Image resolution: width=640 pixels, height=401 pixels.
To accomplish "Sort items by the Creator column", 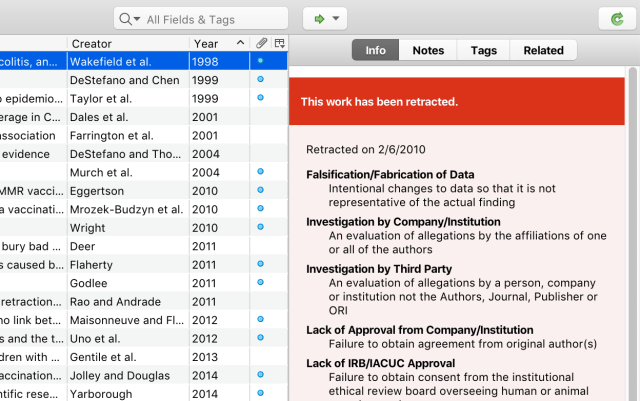I will [127, 43].
